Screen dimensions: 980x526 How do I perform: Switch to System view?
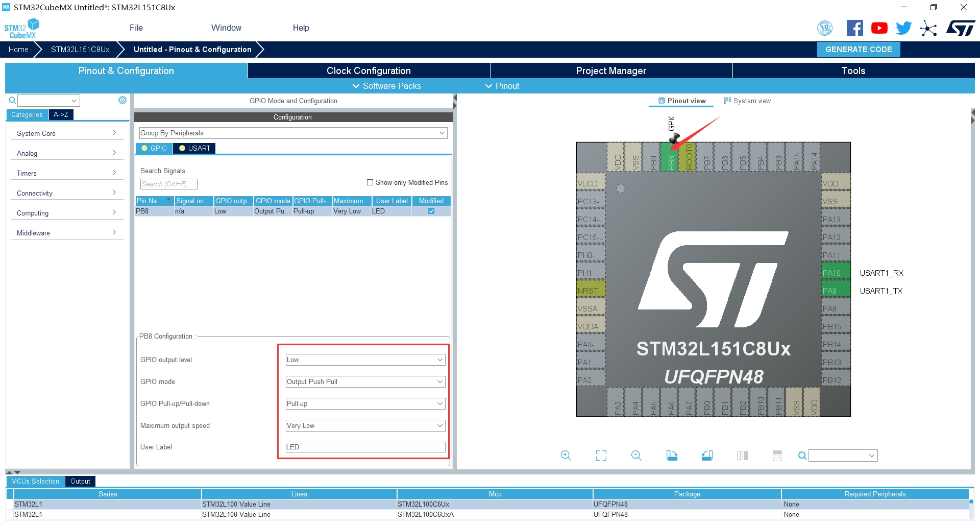pos(747,101)
